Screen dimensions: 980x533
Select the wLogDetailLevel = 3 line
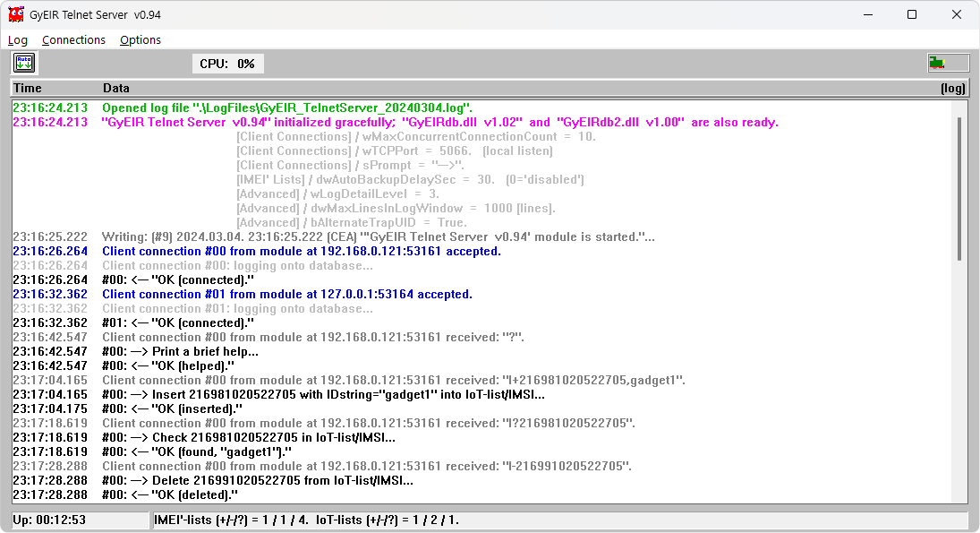[x=337, y=194]
